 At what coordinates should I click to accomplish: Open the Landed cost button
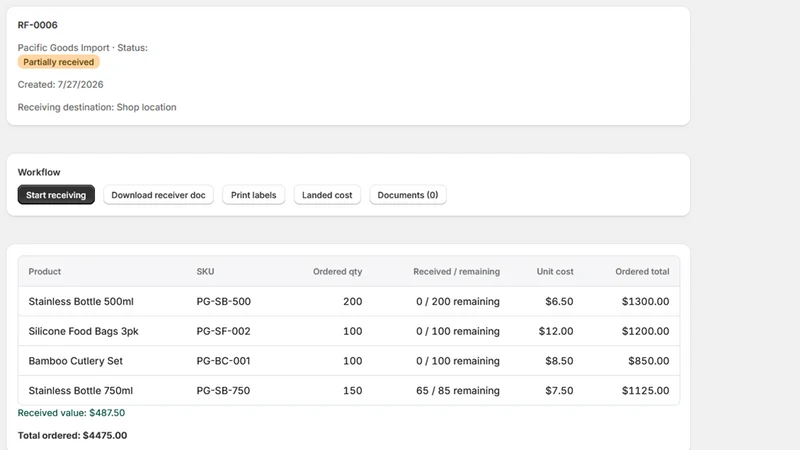pyautogui.click(x=327, y=195)
